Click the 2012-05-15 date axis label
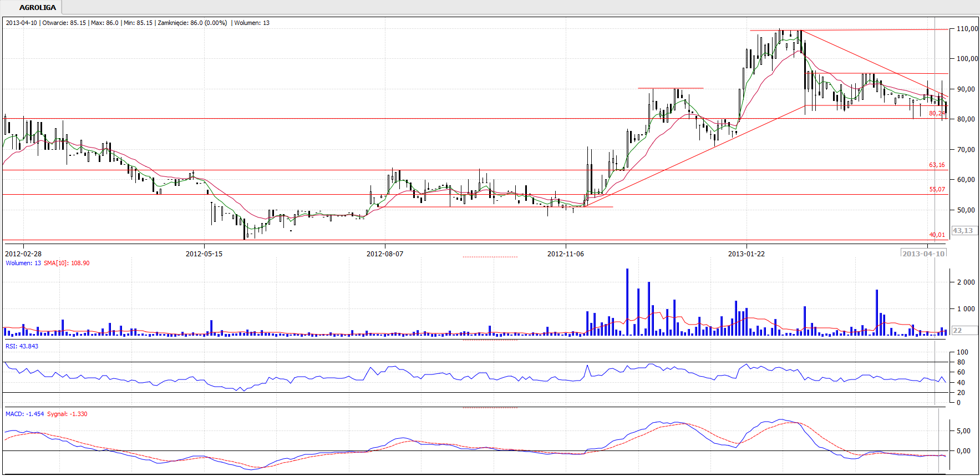Screen dimensions: 980x476 pos(204,254)
